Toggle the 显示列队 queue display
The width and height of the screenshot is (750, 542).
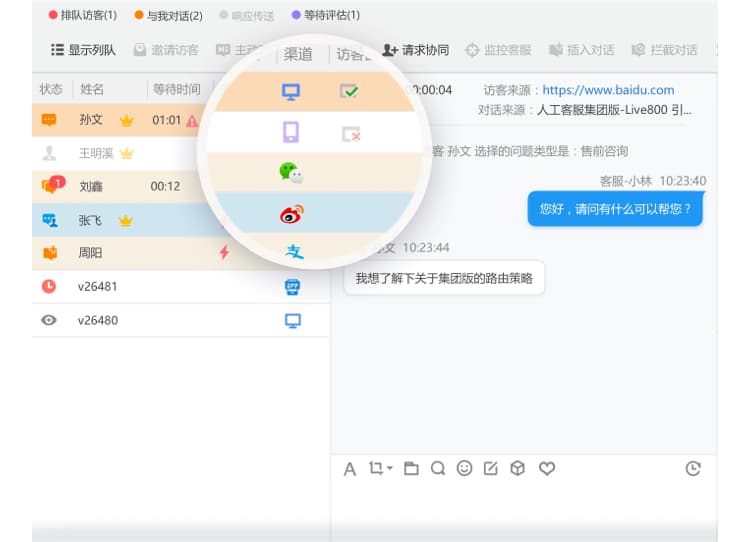[x=84, y=50]
